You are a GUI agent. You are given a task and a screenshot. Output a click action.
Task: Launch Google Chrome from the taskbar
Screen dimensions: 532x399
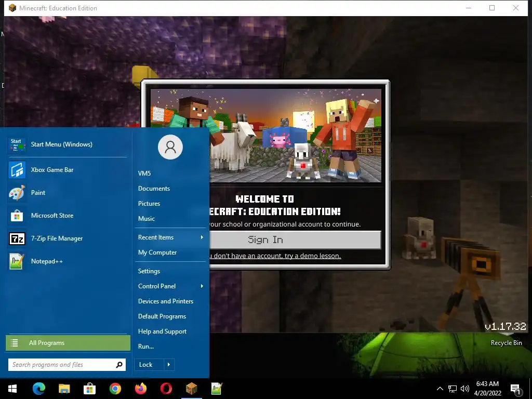coord(115,389)
